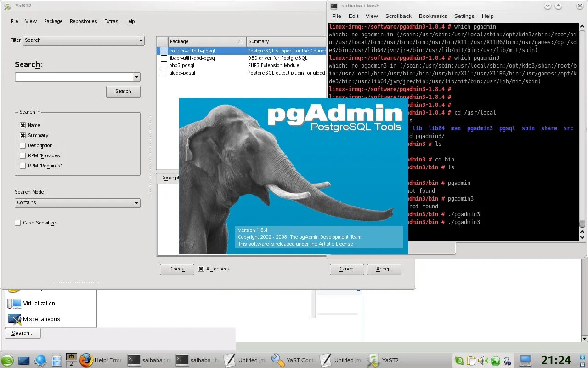The image size is (588, 368).
Task: Click the Cancel button
Action: pos(347,269)
